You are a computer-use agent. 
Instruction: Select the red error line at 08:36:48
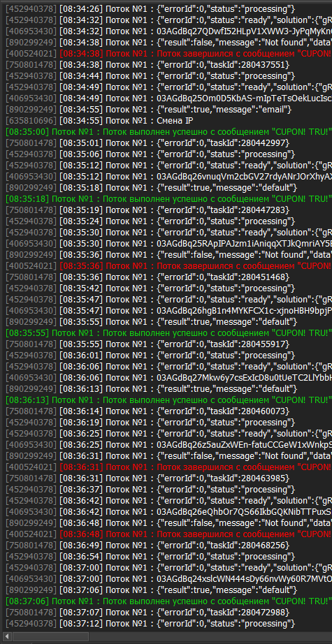[166, 534]
